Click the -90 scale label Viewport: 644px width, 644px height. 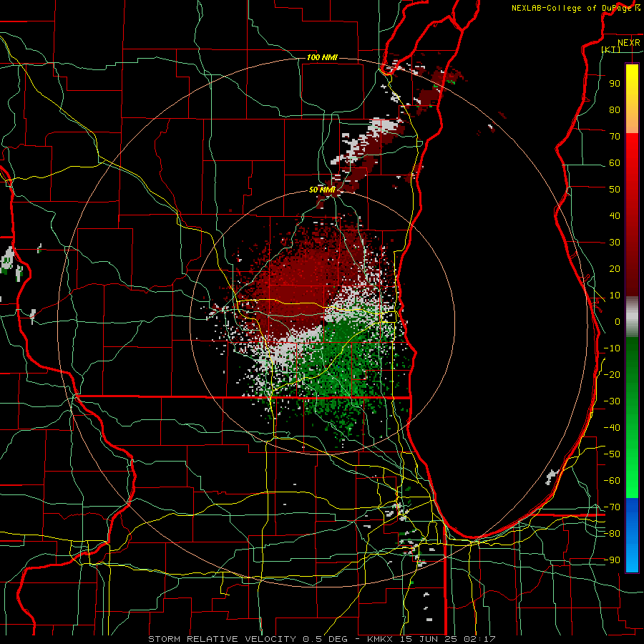(x=612, y=560)
